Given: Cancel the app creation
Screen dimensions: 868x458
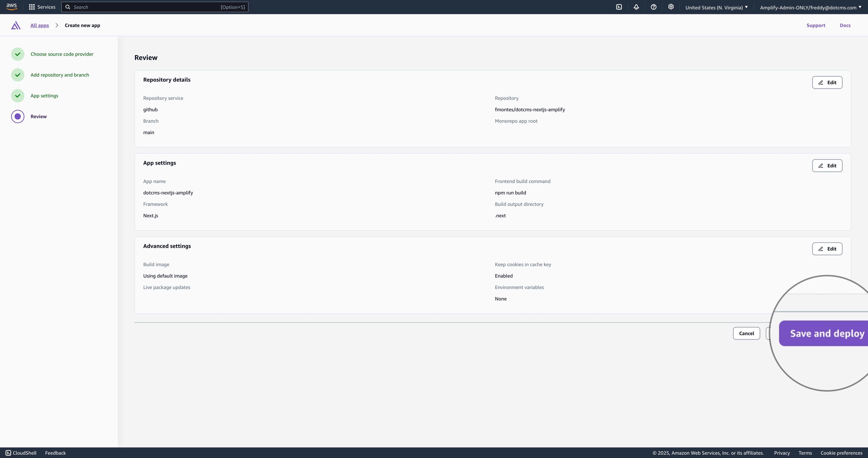Looking at the screenshot, I should tap(746, 333).
